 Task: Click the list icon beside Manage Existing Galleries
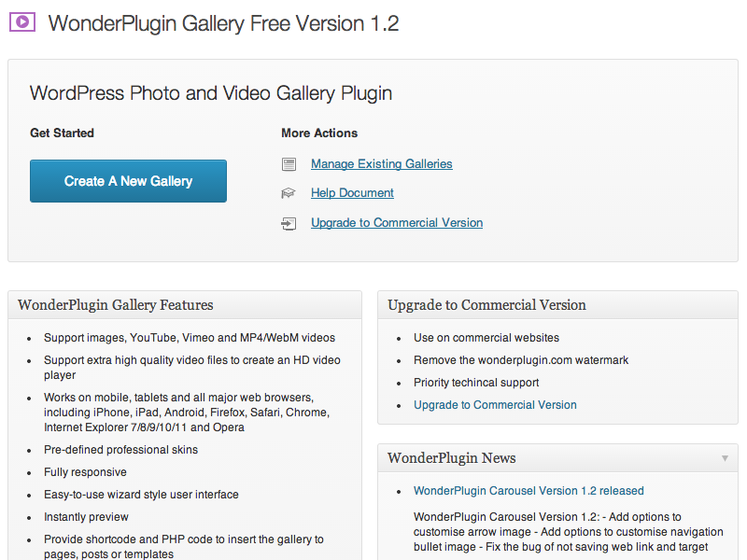[x=289, y=164]
